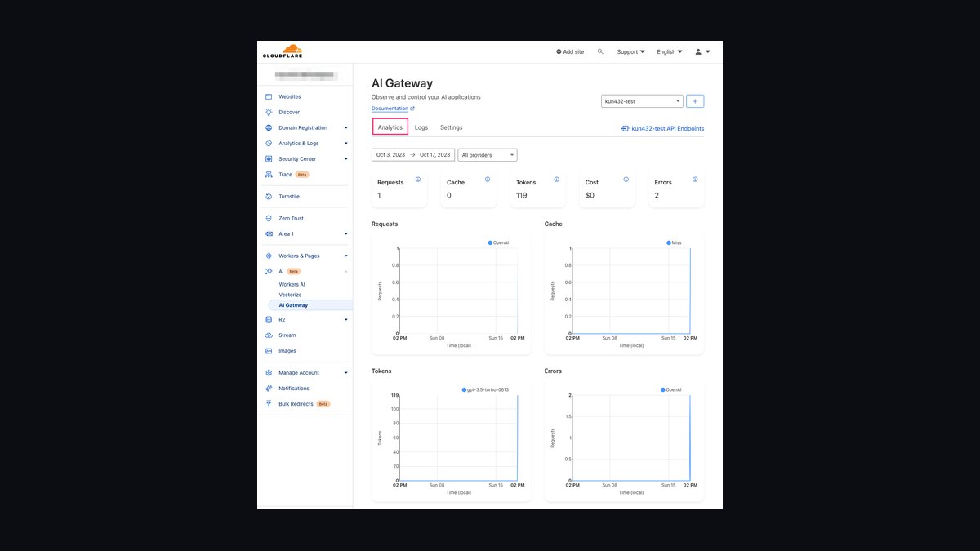Click the Workers & Pages sidebar icon
This screenshot has height=551, width=980.
coord(269,256)
